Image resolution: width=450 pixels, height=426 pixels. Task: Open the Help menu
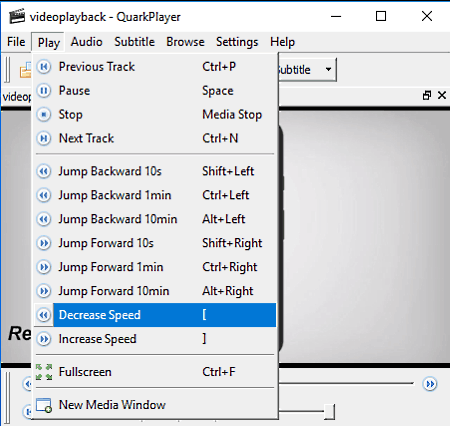point(282,42)
